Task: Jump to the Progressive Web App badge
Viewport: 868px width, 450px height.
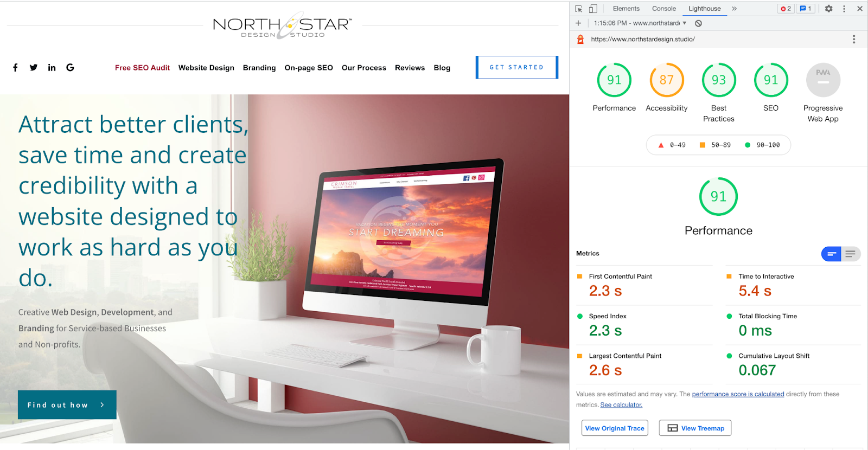Action: (x=823, y=80)
